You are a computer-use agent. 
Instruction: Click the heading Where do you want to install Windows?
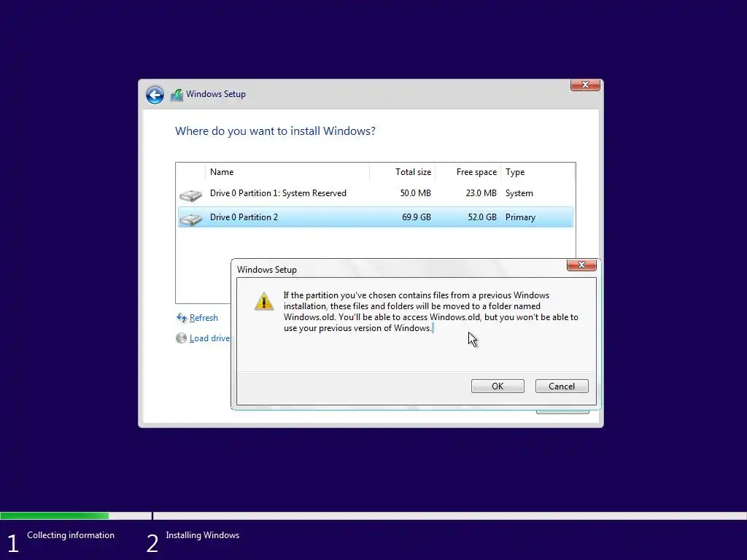pos(275,131)
